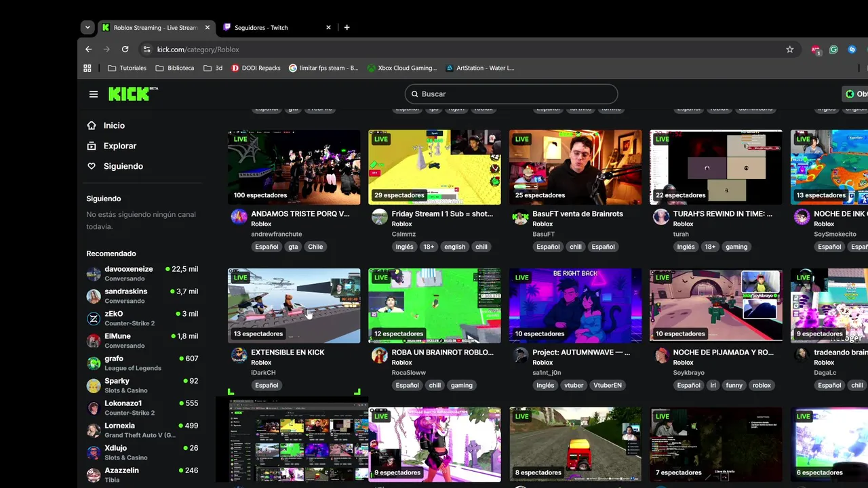Open the stream thumbnail with 100 espectadores
868x488 pixels.
click(294, 167)
